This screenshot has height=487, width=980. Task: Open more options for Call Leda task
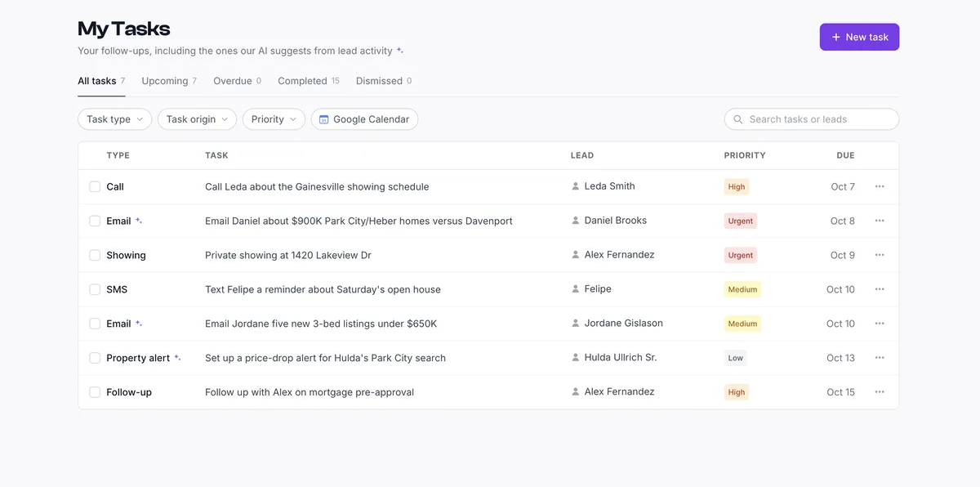click(880, 186)
